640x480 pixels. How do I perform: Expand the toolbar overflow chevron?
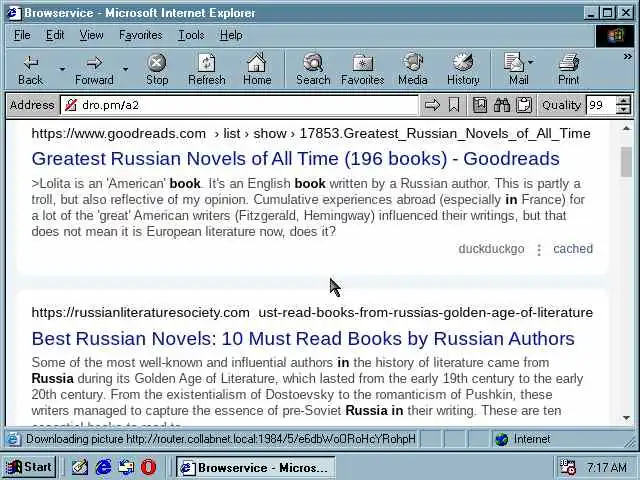(627, 57)
